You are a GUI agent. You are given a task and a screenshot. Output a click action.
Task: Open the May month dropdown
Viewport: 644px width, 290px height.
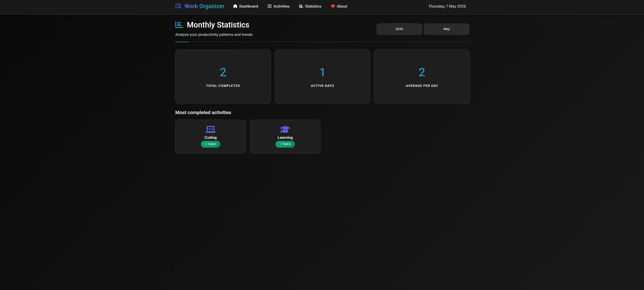click(446, 29)
